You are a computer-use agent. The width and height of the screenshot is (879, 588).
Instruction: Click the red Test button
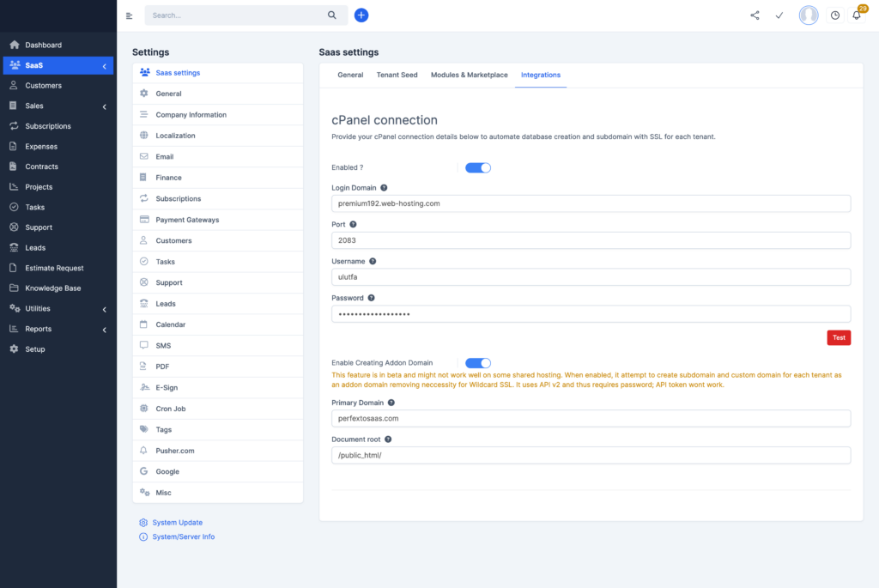coord(839,337)
